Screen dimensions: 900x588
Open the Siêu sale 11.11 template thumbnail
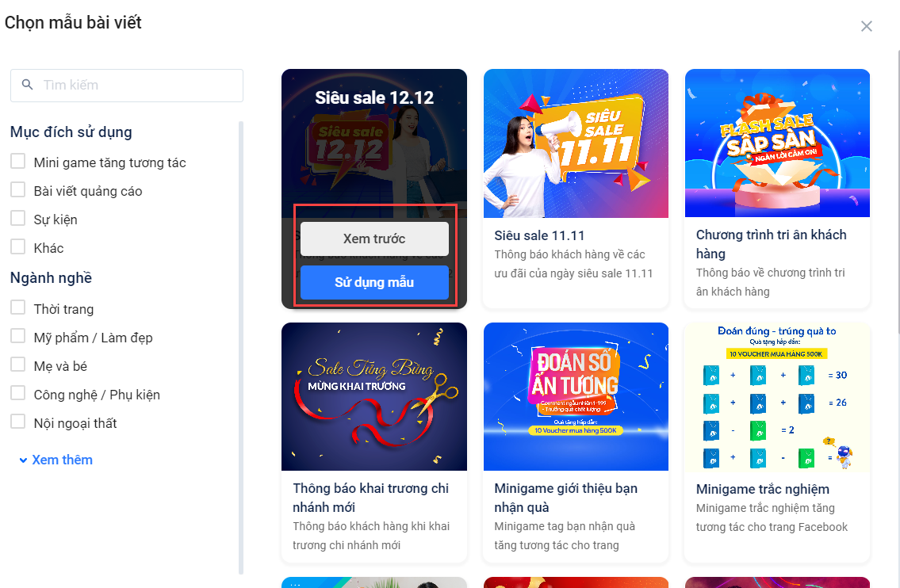576,143
